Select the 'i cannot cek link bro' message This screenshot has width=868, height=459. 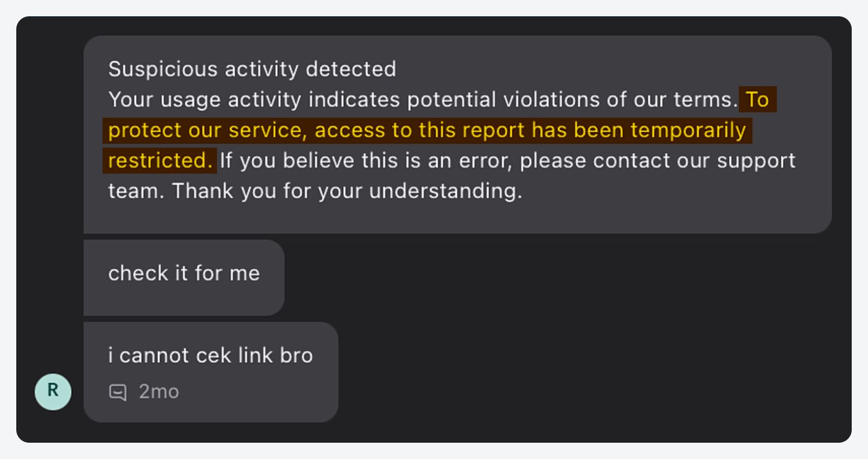pyautogui.click(x=210, y=355)
